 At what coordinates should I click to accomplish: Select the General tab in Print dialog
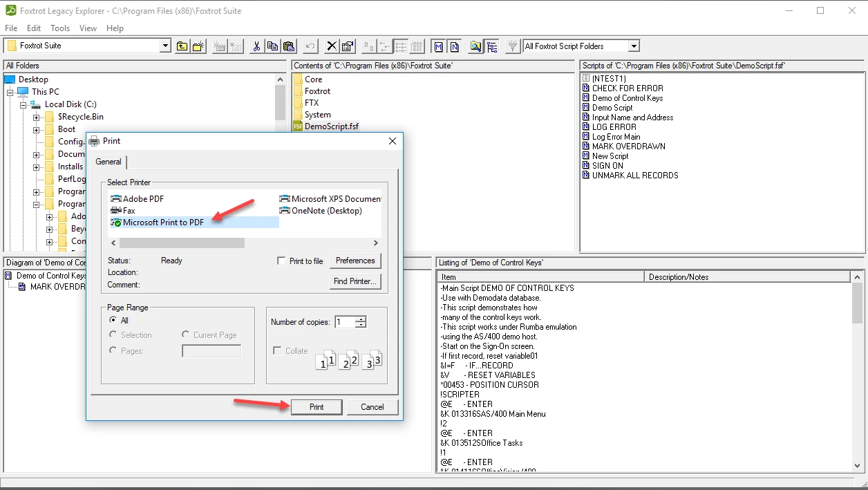[x=108, y=162]
